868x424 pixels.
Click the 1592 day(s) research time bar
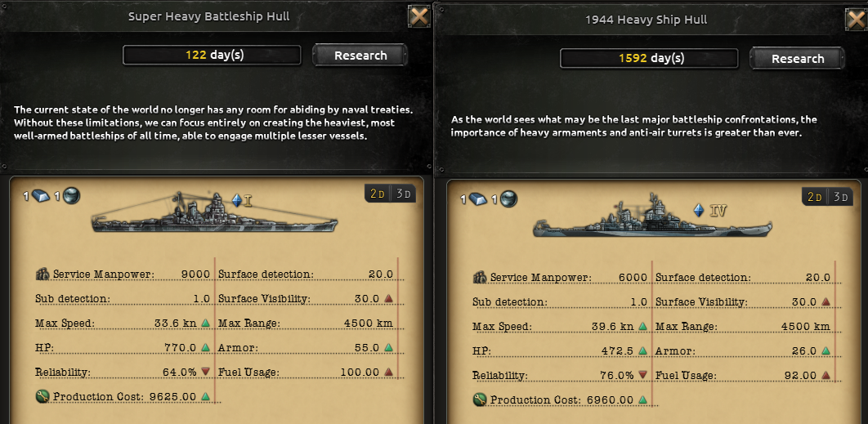(650, 59)
